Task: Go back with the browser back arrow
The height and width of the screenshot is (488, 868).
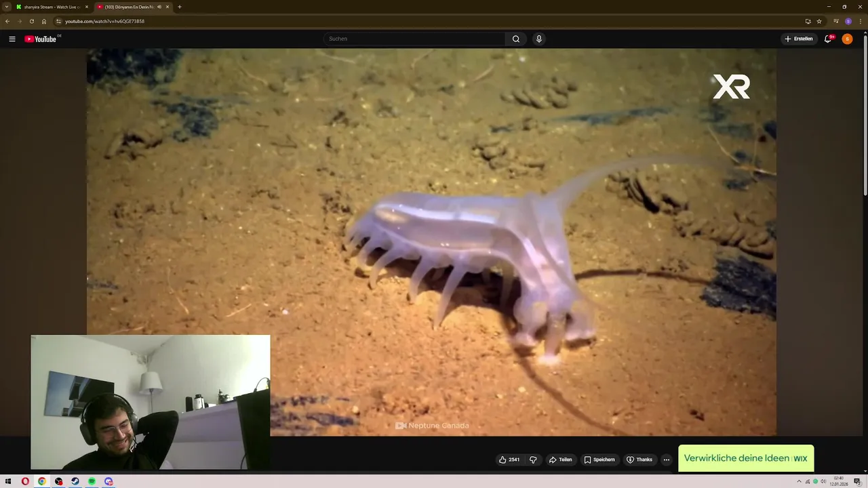Action: (x=7, y=21)
